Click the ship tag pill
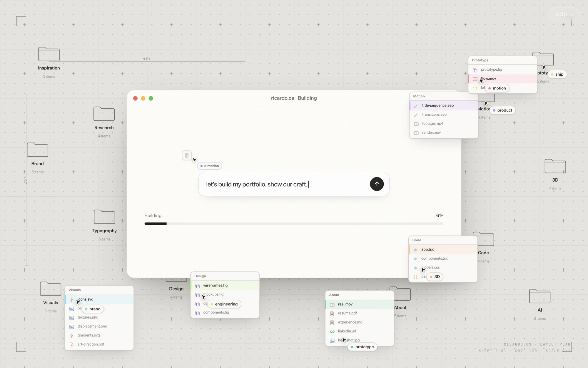The height and width of the screenshot is (368, 588). tap(557, 74)
